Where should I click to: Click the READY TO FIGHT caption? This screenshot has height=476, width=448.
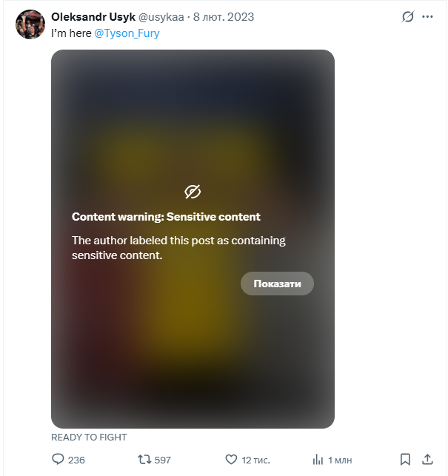pos(89,437)
